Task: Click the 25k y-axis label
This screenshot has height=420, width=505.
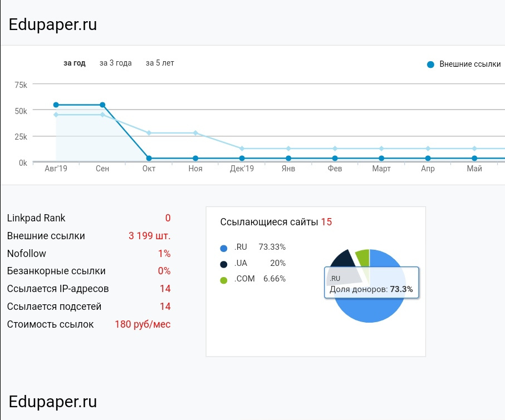Action: [x=21, y=137]
